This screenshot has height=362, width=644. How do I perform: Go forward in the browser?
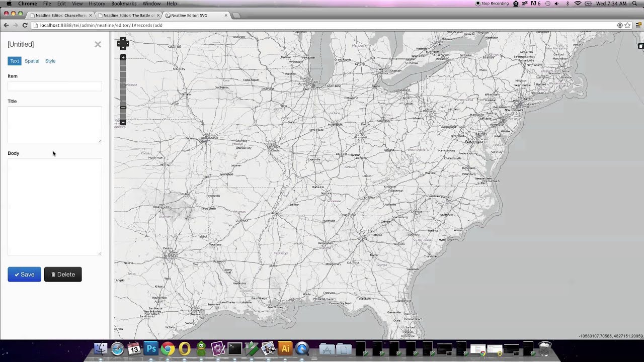click(x=15, y=25)
